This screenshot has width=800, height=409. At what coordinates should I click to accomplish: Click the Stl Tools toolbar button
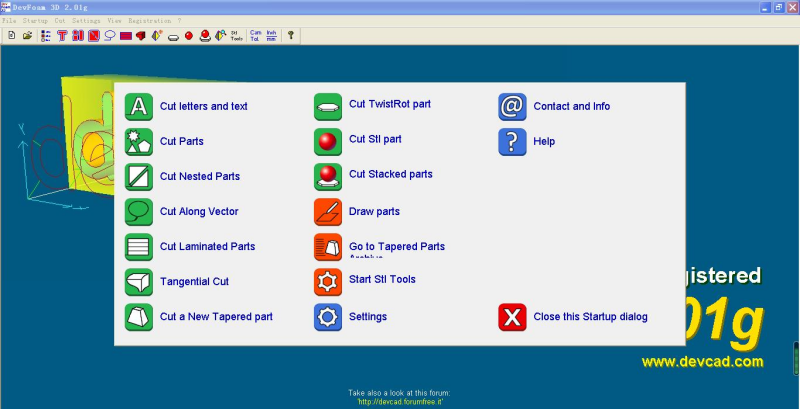[236, 36]
